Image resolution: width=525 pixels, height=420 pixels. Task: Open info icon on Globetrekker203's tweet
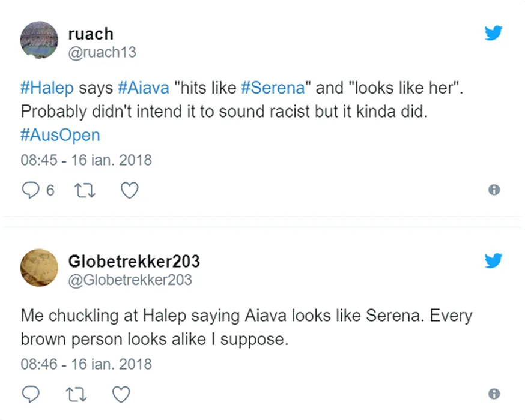point(494,394)
